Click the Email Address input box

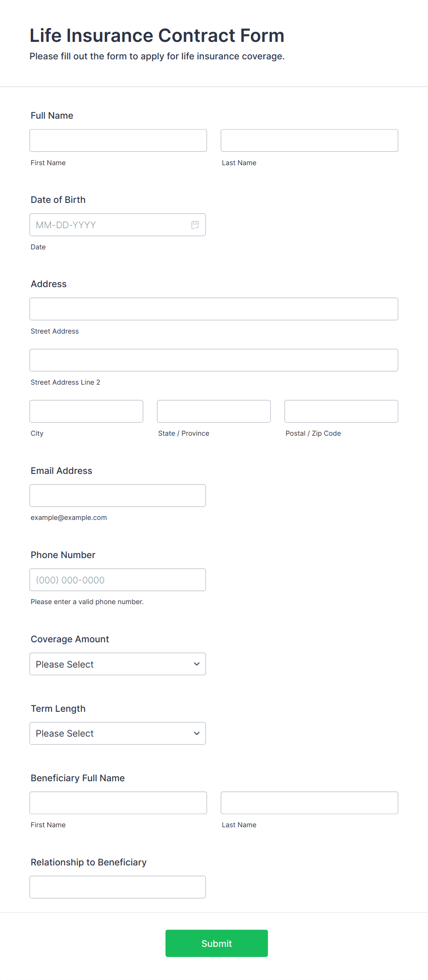[118, 496]
